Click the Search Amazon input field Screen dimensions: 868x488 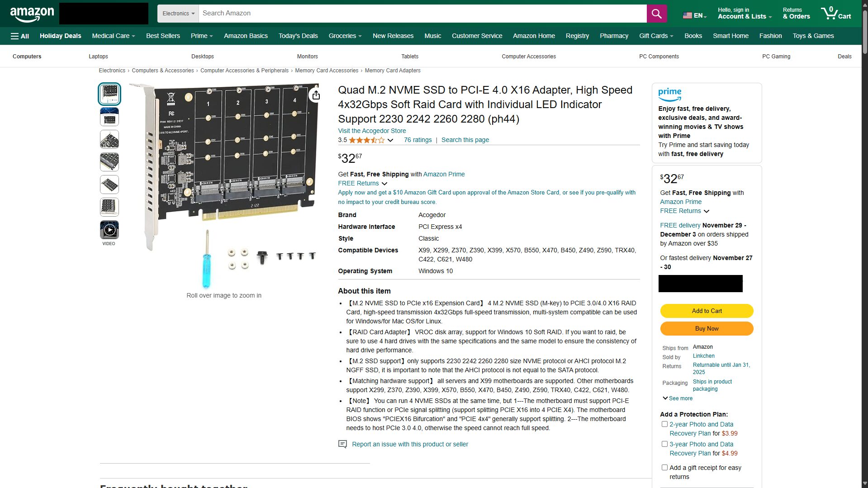tap(422, 14)
